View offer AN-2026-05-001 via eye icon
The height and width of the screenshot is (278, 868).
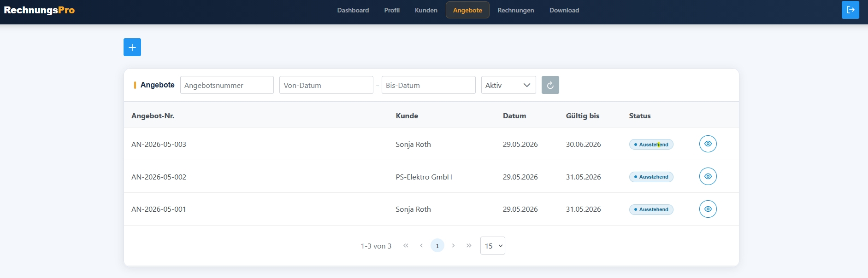[708, 209]
